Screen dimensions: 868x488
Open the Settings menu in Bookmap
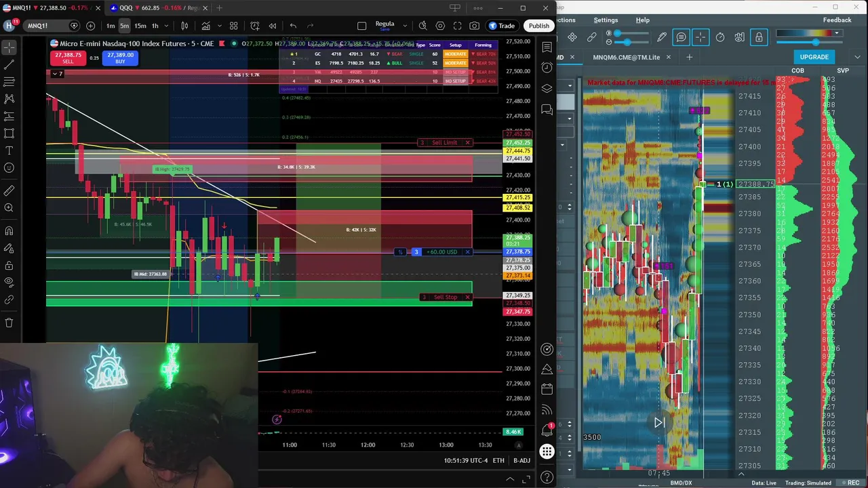(x=606, y=20)
